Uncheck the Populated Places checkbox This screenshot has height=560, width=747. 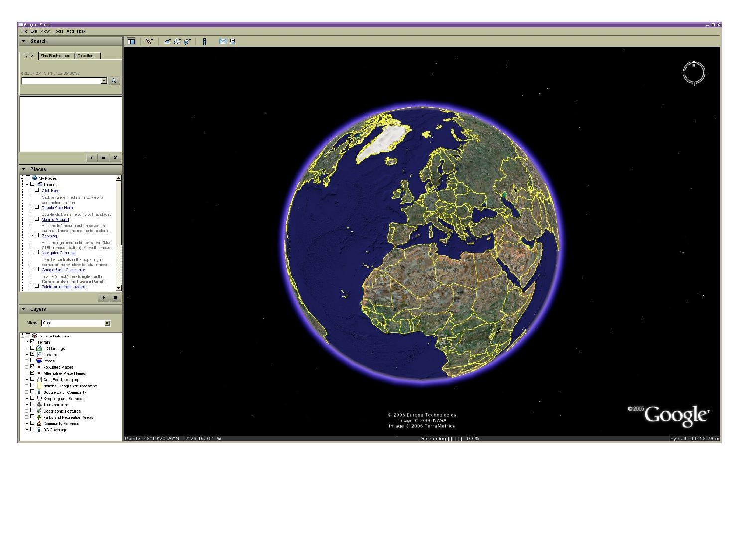(33, 367)
